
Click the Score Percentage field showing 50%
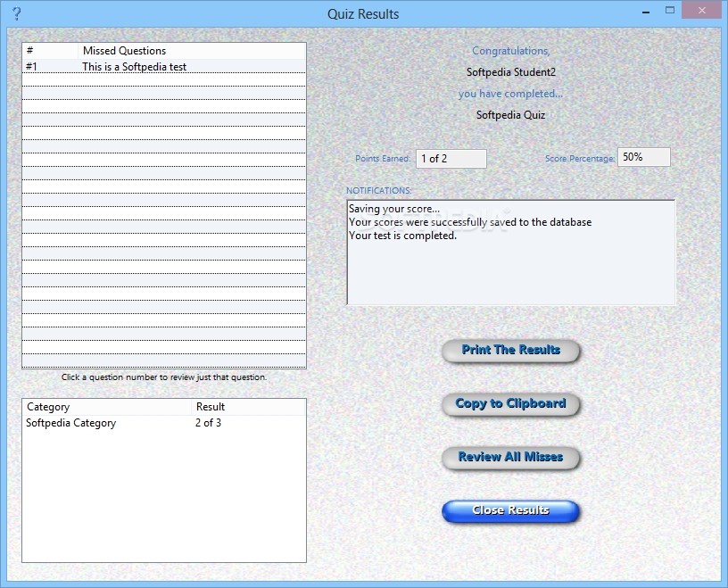[x=643, y=157]
